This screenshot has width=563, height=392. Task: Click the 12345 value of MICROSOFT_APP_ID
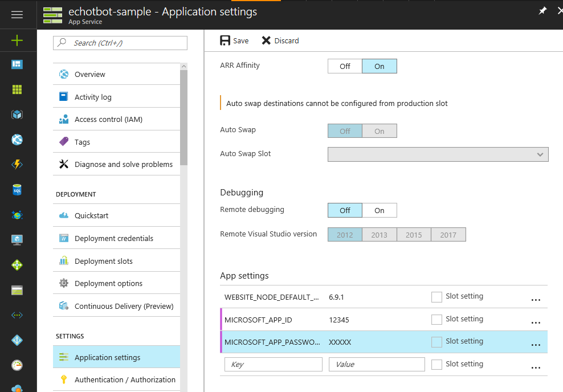coord(339,320)
